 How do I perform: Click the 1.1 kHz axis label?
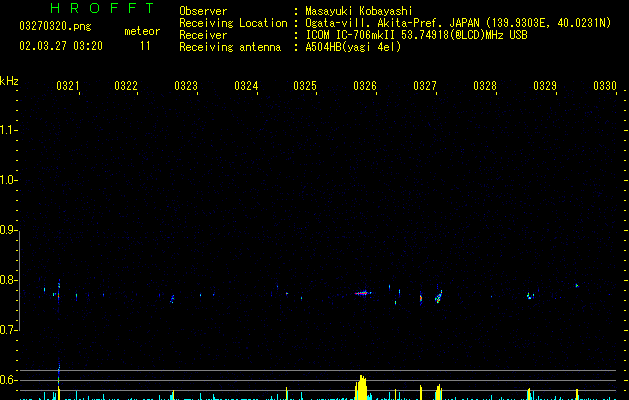tap(9, 130)
